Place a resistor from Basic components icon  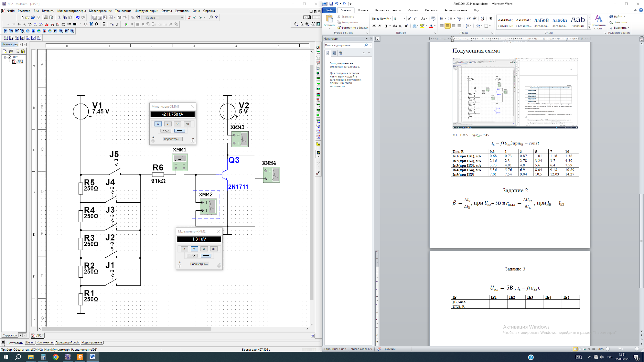[14, 24]
